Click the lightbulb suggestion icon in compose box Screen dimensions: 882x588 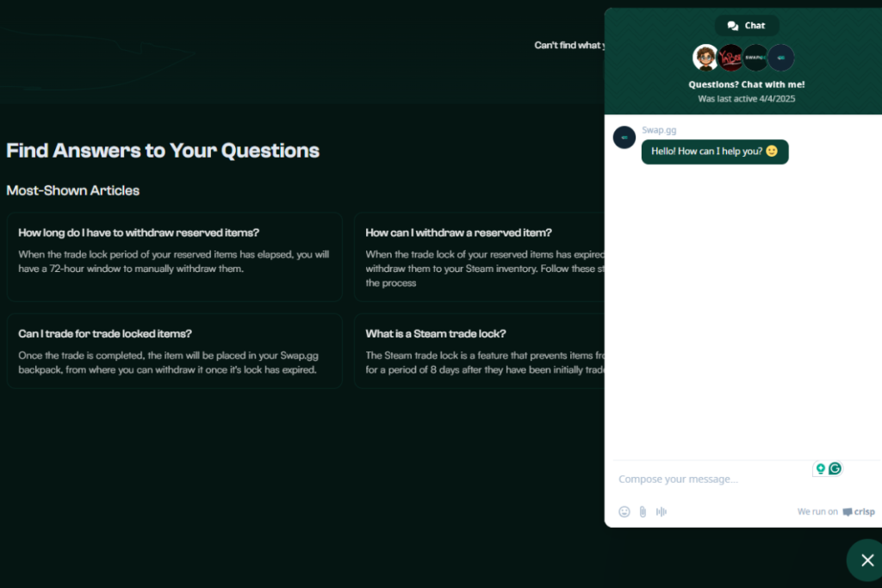tap(821, 468)
